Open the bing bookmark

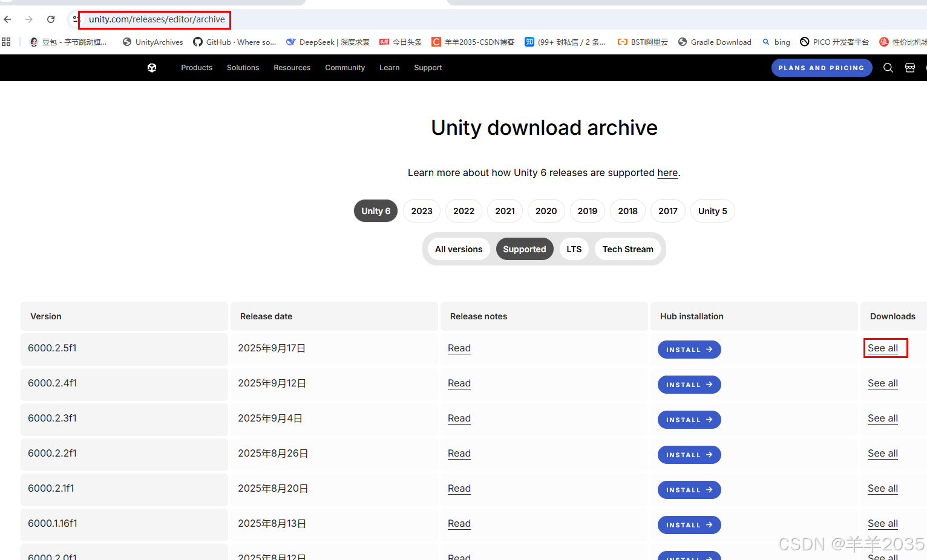coord(776,42)
